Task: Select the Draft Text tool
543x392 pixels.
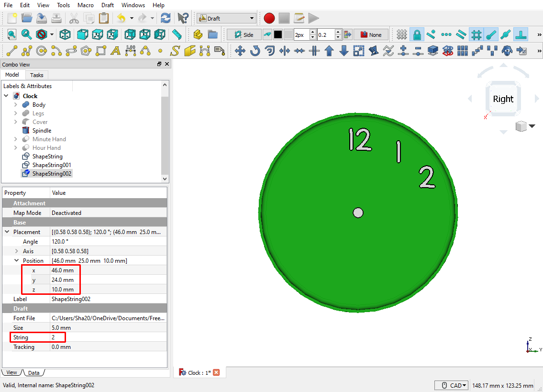Action: tap(116, 51)
